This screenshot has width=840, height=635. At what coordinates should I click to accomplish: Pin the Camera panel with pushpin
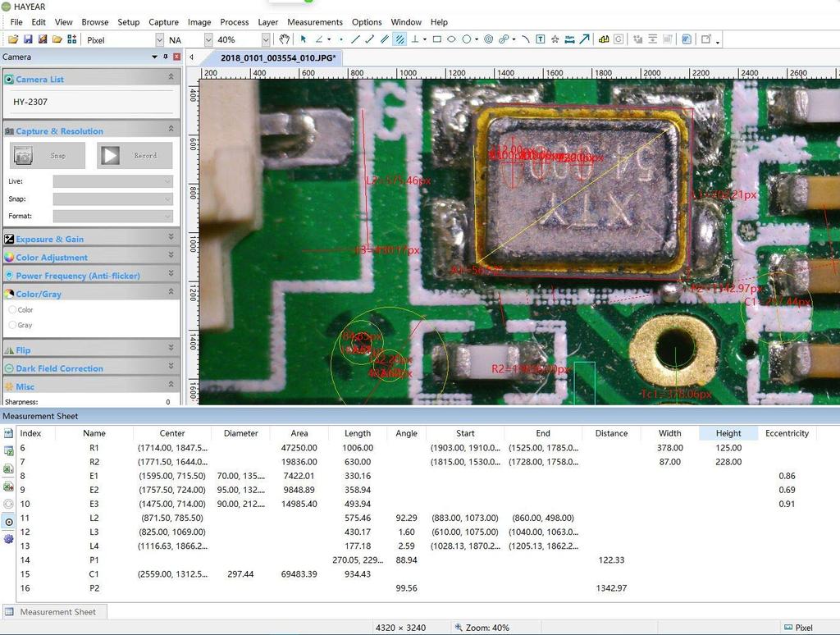tap(165, 57)
